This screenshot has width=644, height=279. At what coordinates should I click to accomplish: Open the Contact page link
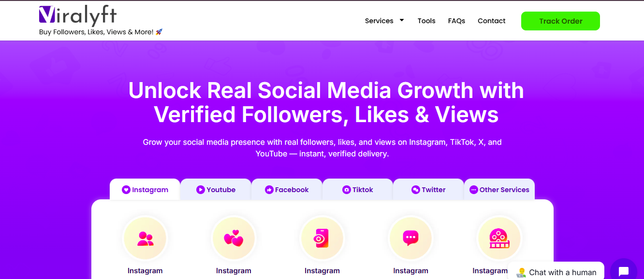coord(491,21)
